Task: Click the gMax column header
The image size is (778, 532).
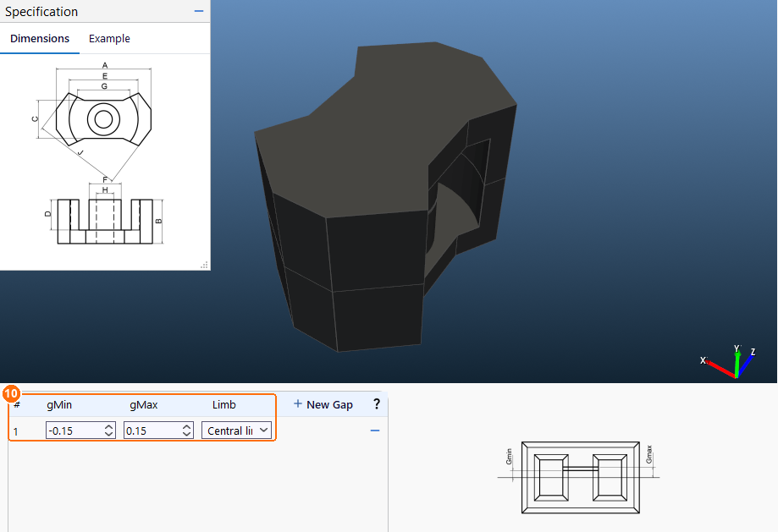Action: pos(144,404)
